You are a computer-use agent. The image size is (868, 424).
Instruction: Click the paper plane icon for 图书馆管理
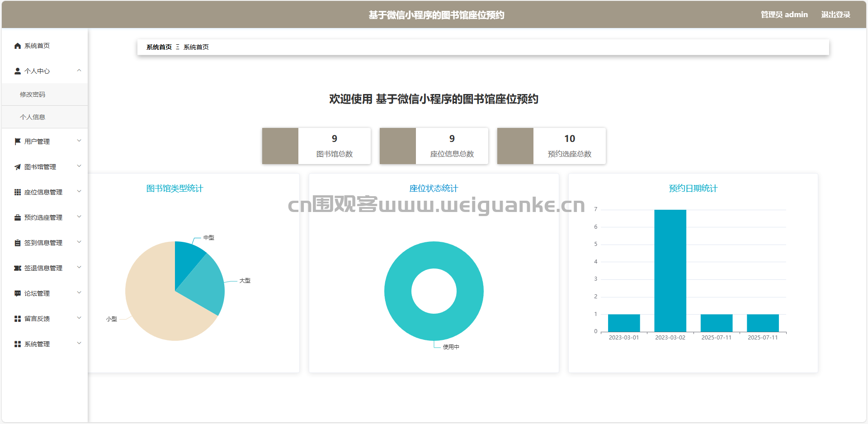18,167
